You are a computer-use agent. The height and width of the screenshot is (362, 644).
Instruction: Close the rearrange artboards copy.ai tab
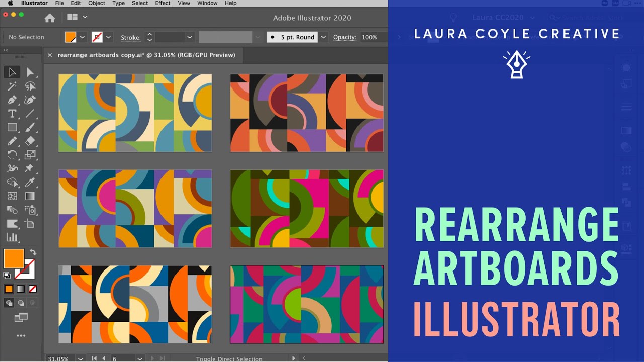49,55
